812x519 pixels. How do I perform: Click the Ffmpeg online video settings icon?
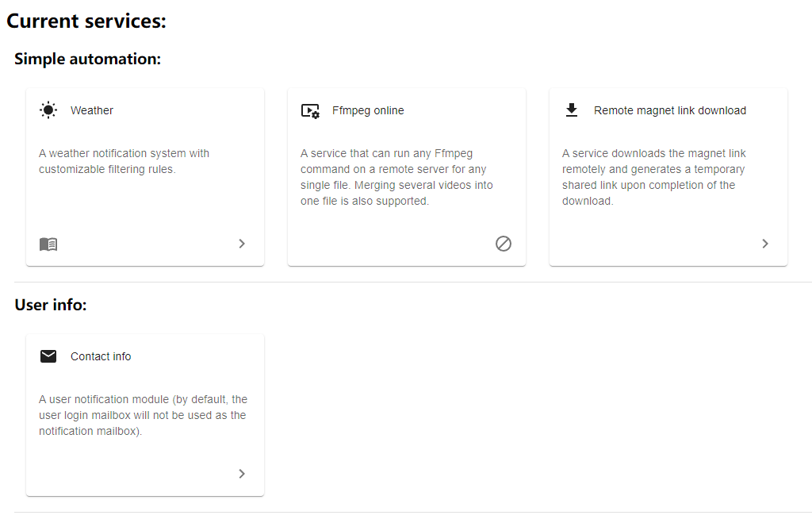[x=310, y=111]
